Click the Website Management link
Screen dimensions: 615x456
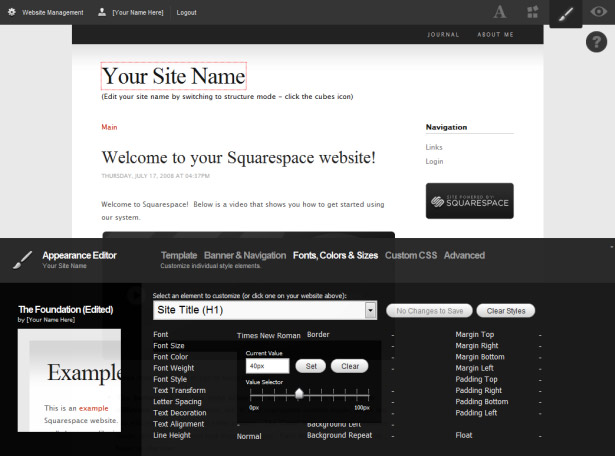53,13
